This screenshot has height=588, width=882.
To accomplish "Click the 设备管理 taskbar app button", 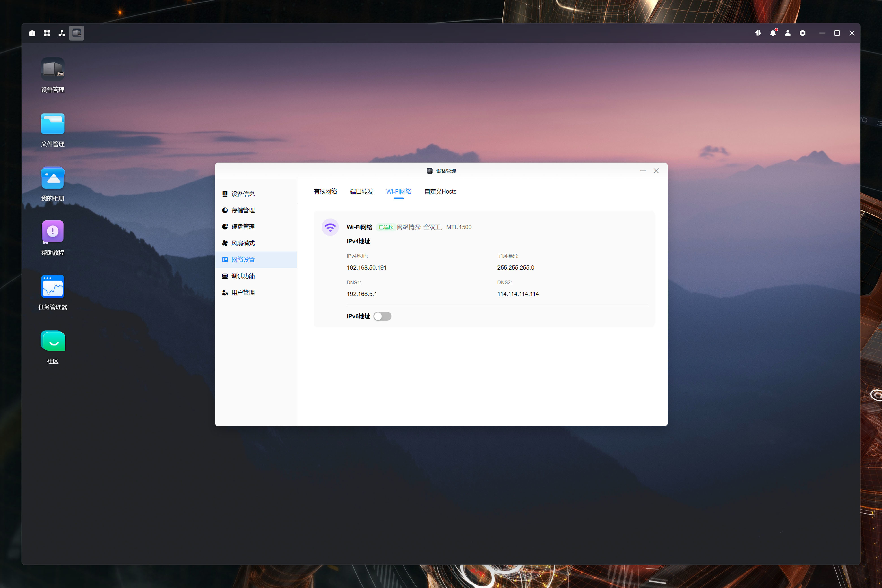I will click(x=76, y=33).
